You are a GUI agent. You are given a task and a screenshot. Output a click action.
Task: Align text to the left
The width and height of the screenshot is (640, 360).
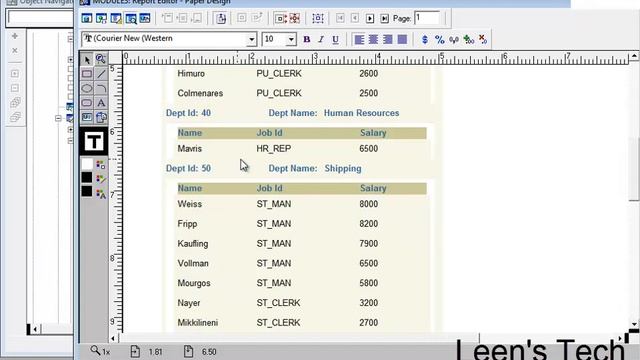click(359, 40)
